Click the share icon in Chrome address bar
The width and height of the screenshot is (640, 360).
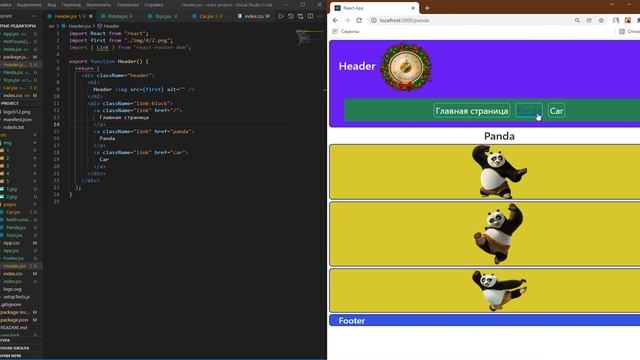589,20
